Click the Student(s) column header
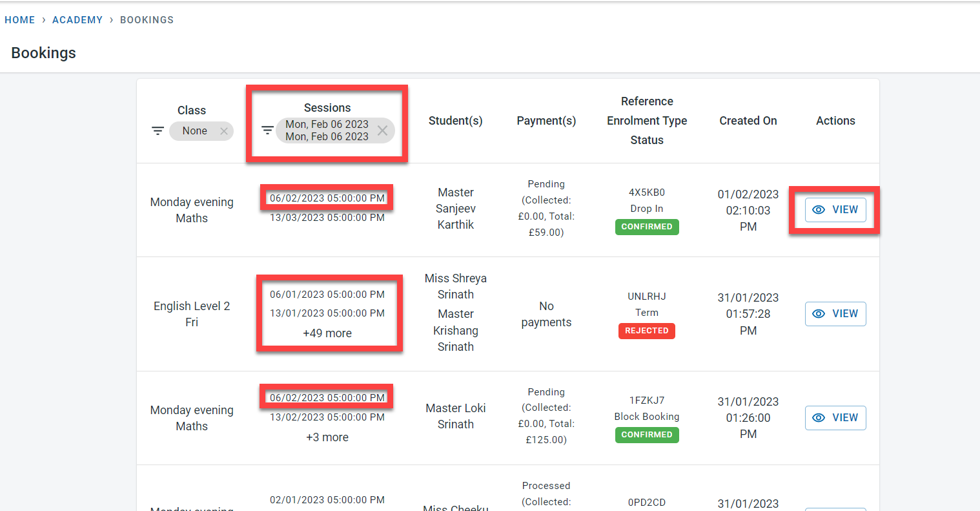 (456, 121)
